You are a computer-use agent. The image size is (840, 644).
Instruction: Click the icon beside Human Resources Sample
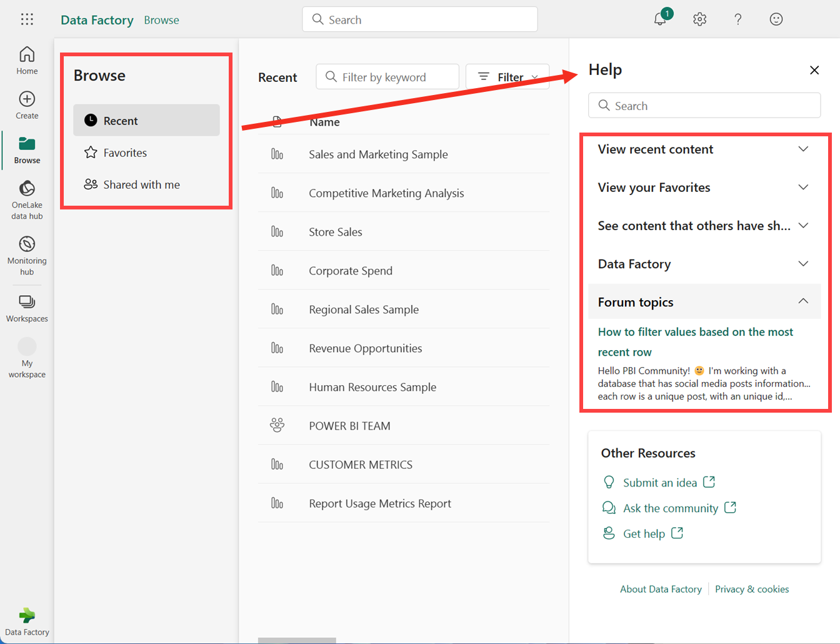click(277, 387)
